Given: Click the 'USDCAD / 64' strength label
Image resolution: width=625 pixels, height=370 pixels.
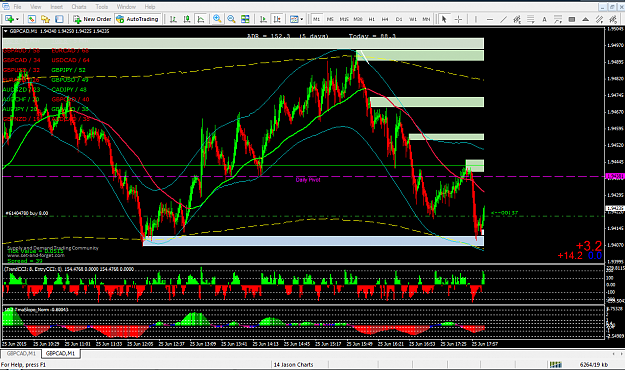Looking at the screenshot, I should (71, 60).
